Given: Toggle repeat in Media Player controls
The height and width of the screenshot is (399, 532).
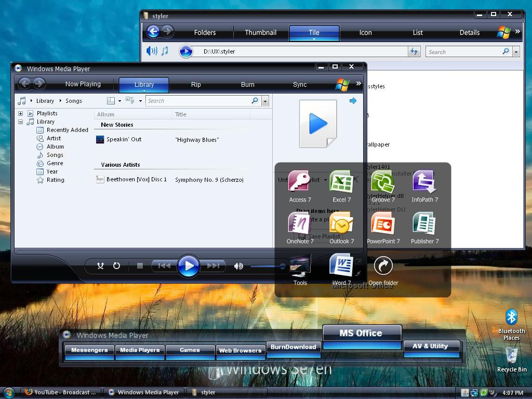Looking at the screenshot, I should point(116,265).
